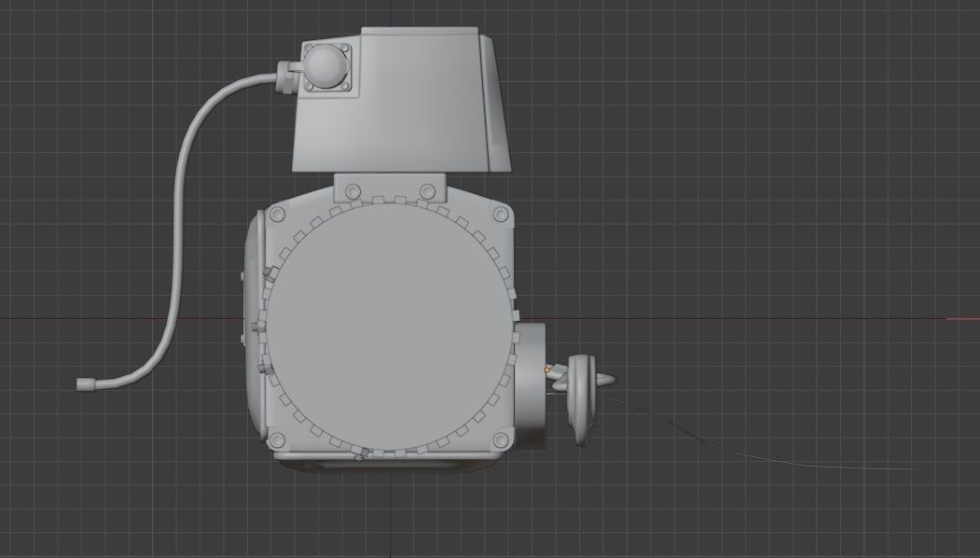The width and height of the screenshot is (980, 558).
Task: Click the top-right corner bolt of the motor frame
Action: (x=501, y=215)
